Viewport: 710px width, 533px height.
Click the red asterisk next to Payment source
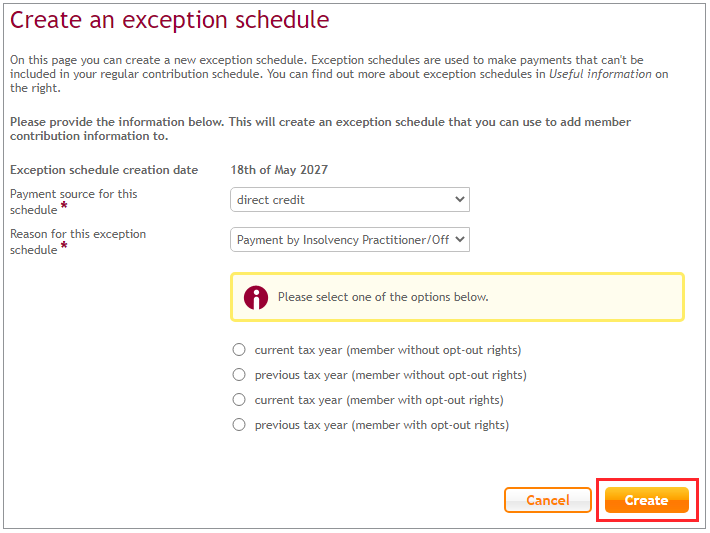64,206
